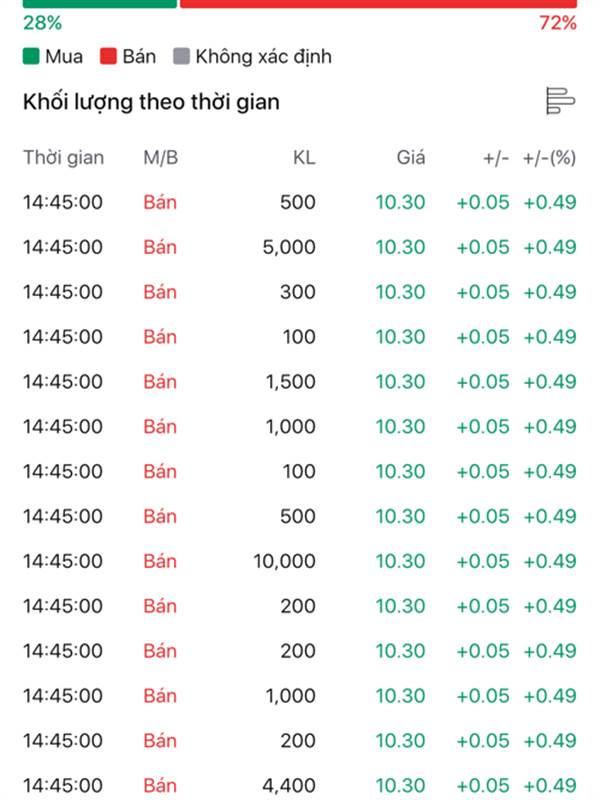Click the Không xác định legend label

pyautogui.click(x=263, y=57)
